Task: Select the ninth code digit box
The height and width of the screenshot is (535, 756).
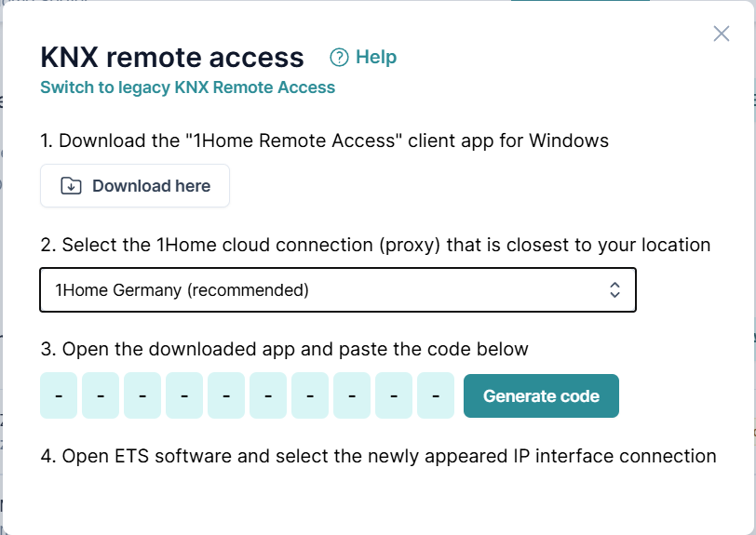Action: (x=394, y=396)
